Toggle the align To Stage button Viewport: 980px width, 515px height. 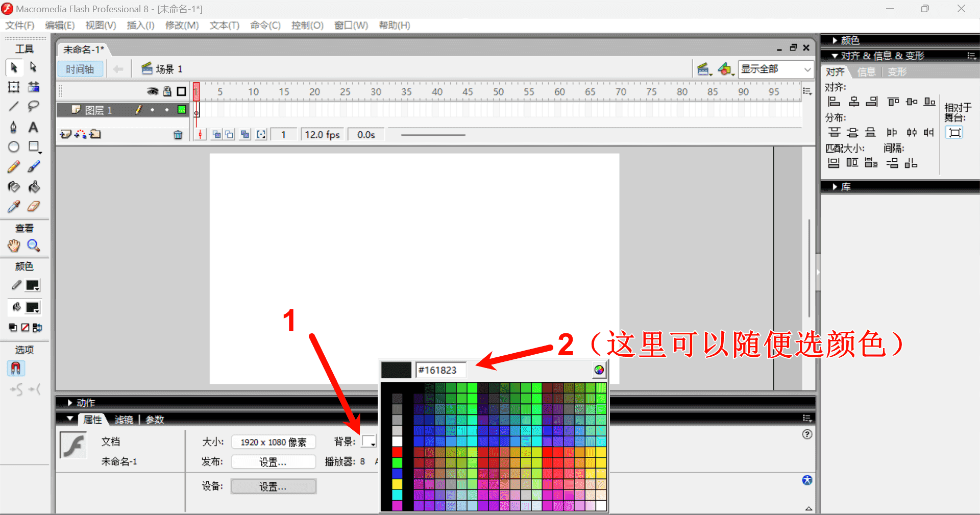click(954, 133)
